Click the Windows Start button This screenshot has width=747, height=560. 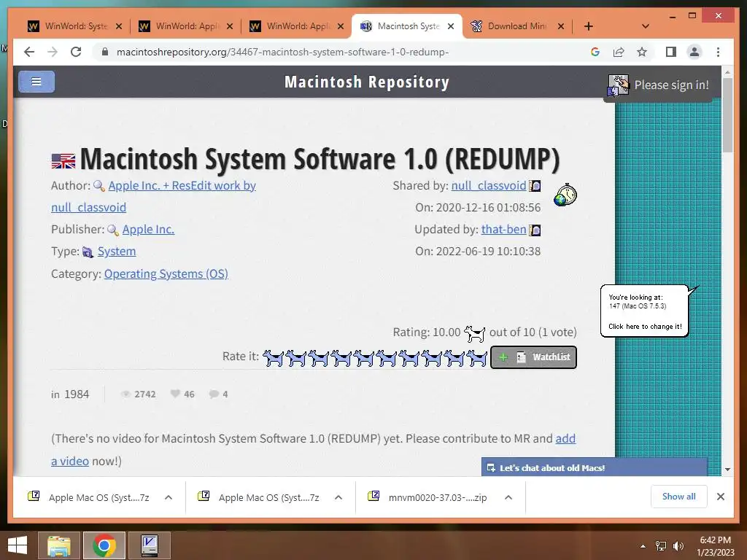coord(18,545)
